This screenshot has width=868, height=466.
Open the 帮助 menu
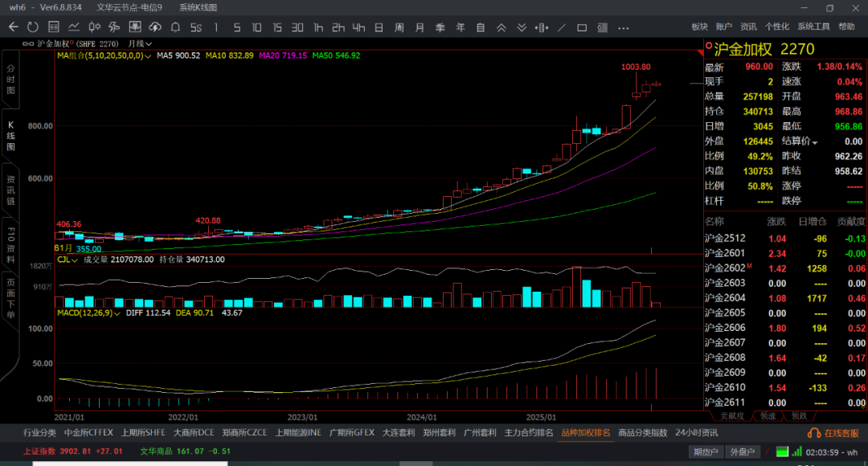[846, 27]
